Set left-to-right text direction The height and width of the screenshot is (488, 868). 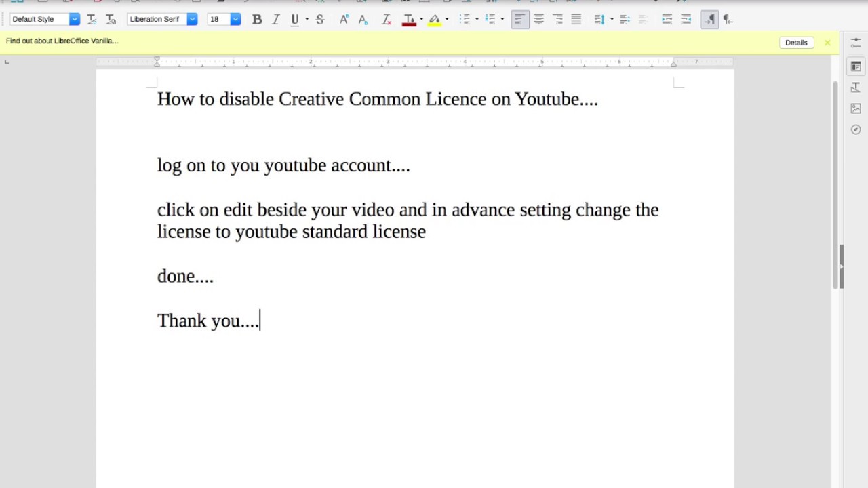pyautogui.click(x=709, y=20)
